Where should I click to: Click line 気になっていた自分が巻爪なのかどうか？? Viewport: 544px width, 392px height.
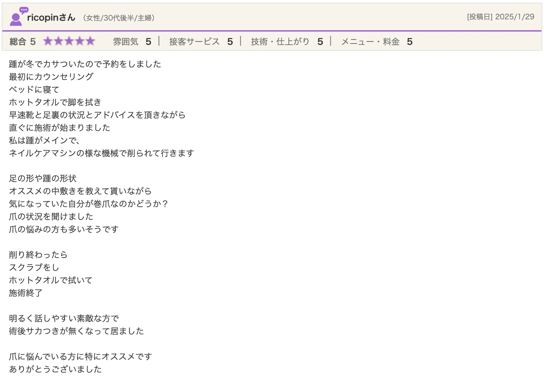click(89, 204)
